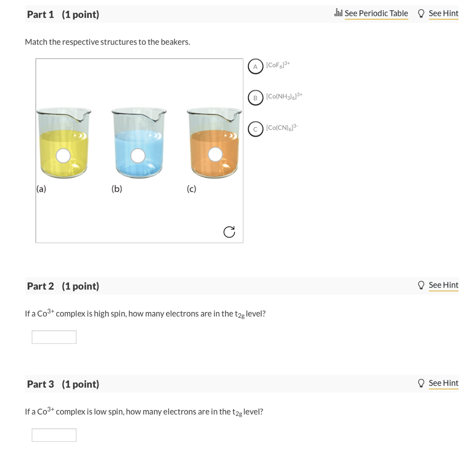Click the circular reset arrow in the beaker panel
The image size is (476, 457).
(229, 231)
